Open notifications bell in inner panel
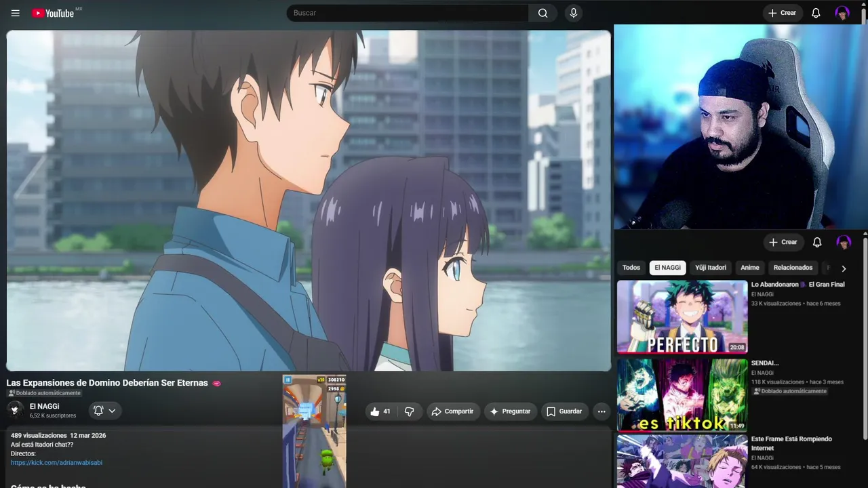The image size is (868, 488). [x=817, y=242]
